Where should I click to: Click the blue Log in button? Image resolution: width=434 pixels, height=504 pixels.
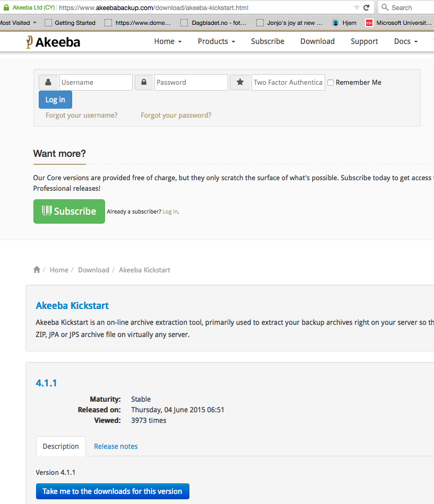pyautogui.click(x=55, y=100)
